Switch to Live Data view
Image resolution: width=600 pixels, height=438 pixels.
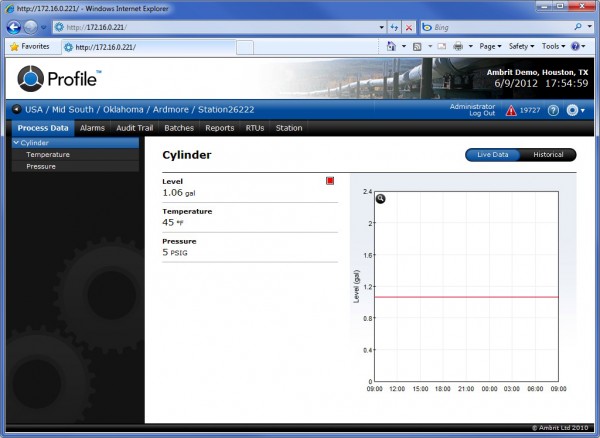click(492, 155)
